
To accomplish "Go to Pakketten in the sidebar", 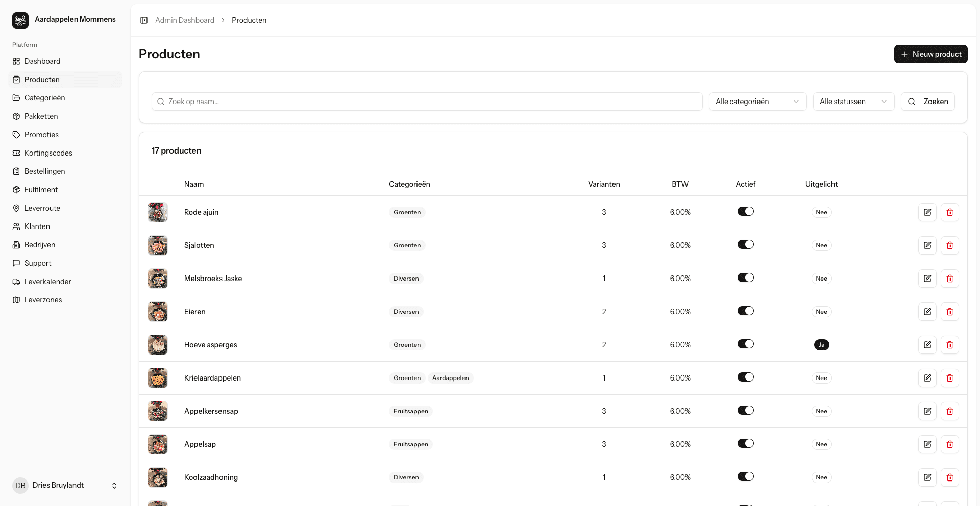I will pyautogui.click(x=65, y=116).
